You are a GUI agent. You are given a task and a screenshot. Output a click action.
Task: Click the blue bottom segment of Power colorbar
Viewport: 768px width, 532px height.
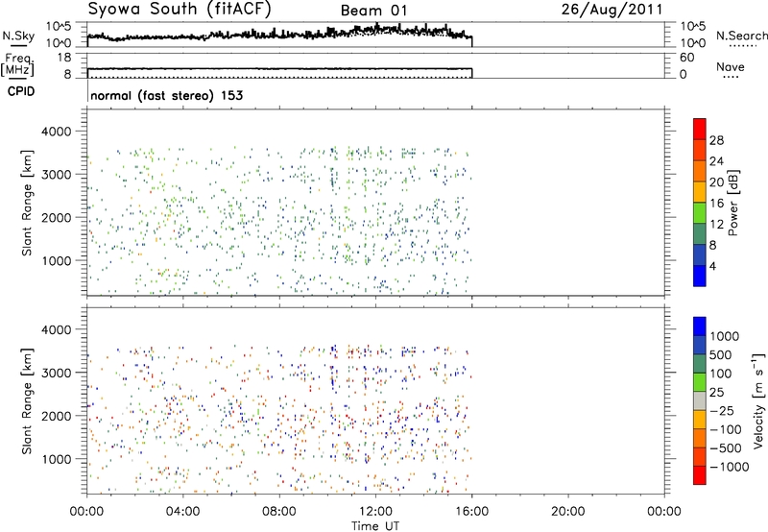coord(700,276)
